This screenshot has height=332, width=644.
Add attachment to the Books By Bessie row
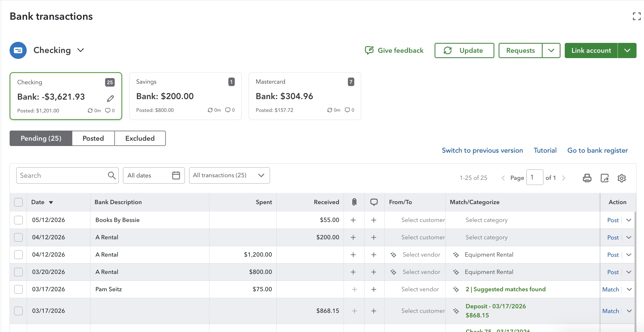pyautogui.click(x=353, y=220)
